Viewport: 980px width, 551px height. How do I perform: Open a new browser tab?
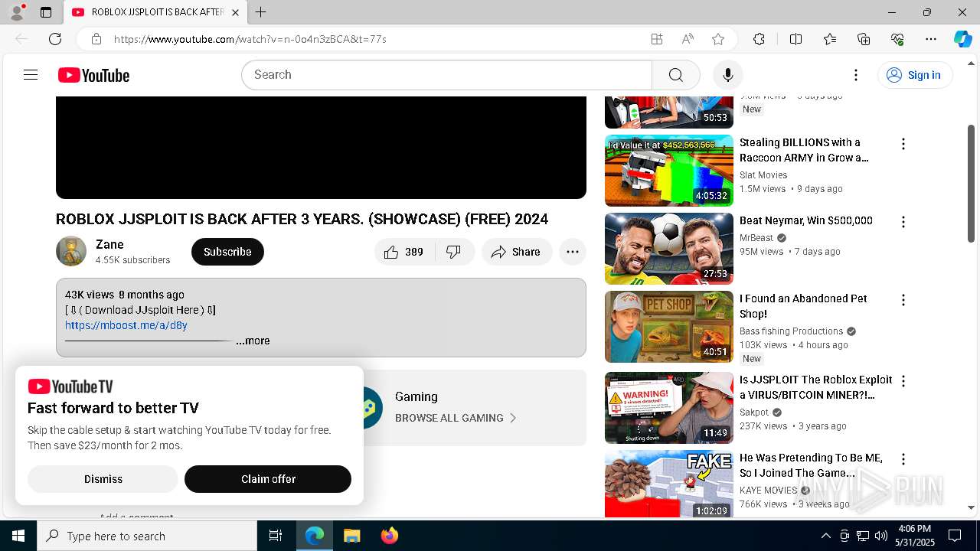[260, 12]
